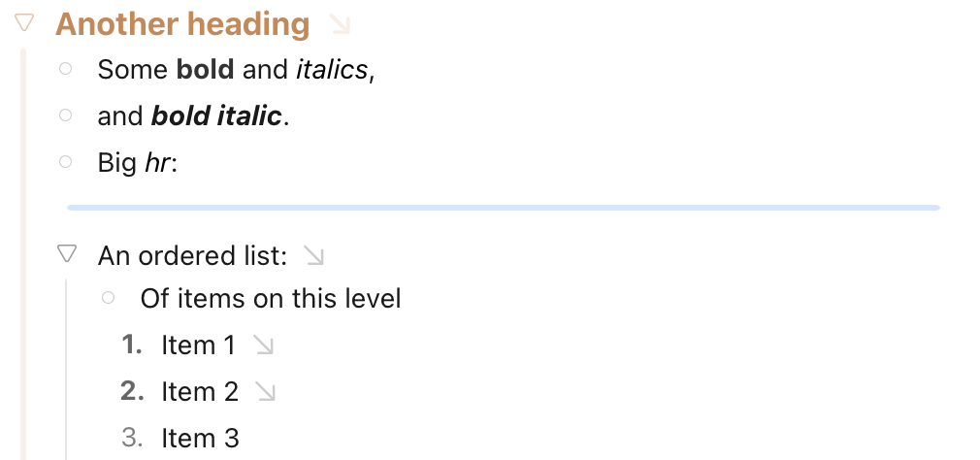Viewport: 980px width, 460px height.
Task: Click the arrow icon after "An ordered list:"
Action: click(x=313, y=255)
